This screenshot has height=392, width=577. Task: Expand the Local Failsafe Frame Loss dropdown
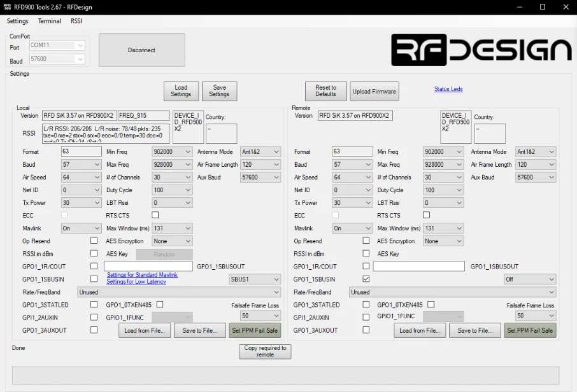[x=260, y=316]
